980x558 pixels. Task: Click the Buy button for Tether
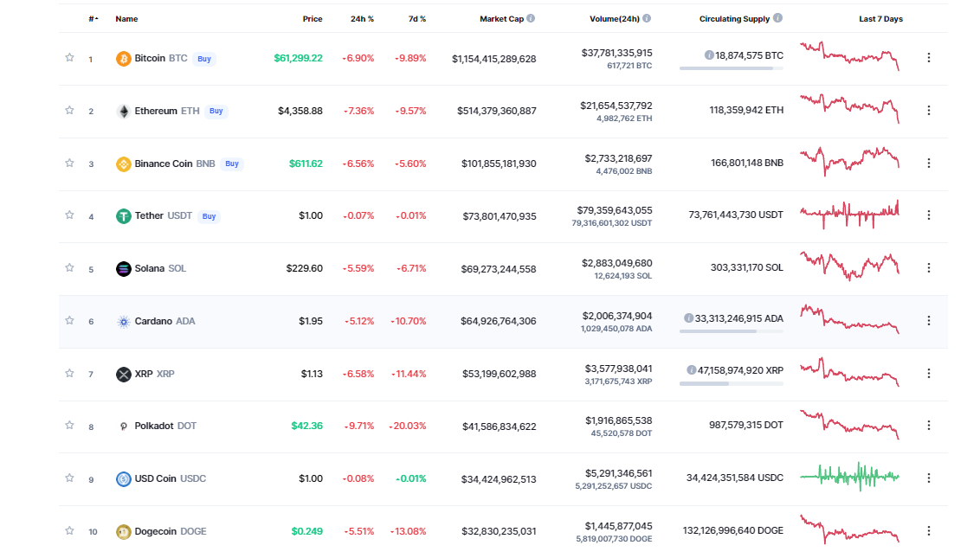coord(209,216)
